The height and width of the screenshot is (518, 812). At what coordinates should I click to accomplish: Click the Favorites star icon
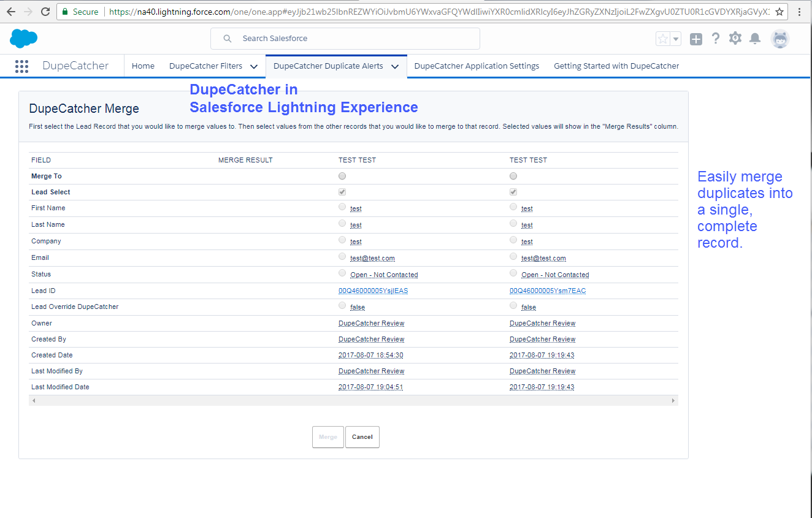pos(663,39)
